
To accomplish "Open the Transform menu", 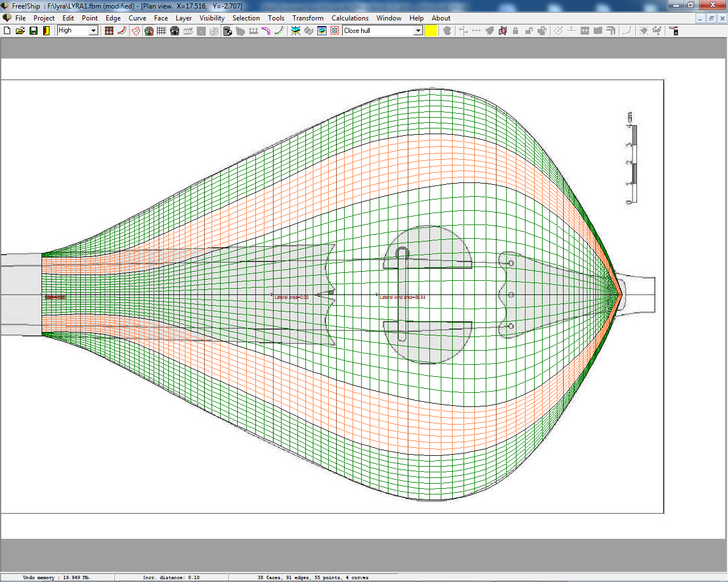I will coord(308,18).
